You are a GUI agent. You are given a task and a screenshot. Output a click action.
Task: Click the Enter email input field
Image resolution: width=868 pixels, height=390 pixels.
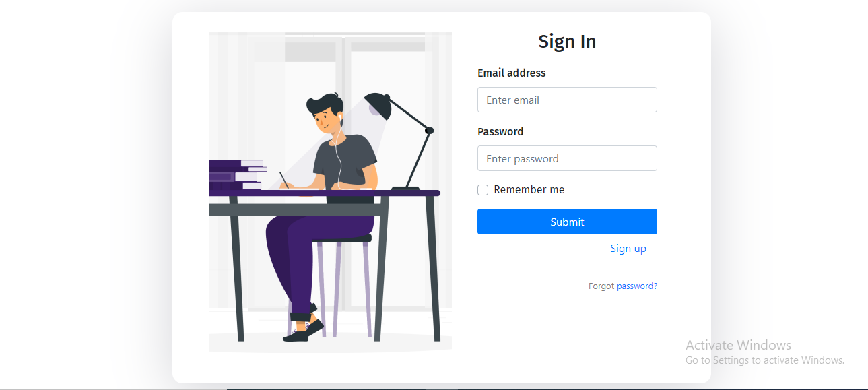pyautogui.click(x=567, y=100)
